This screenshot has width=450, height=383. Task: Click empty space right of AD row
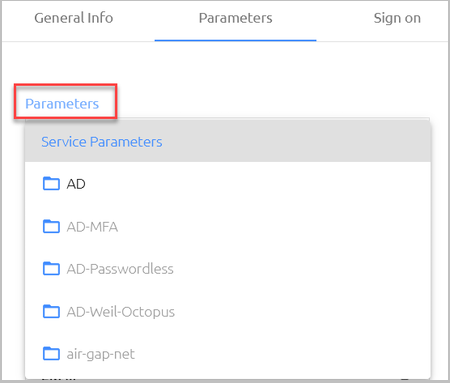257,184
